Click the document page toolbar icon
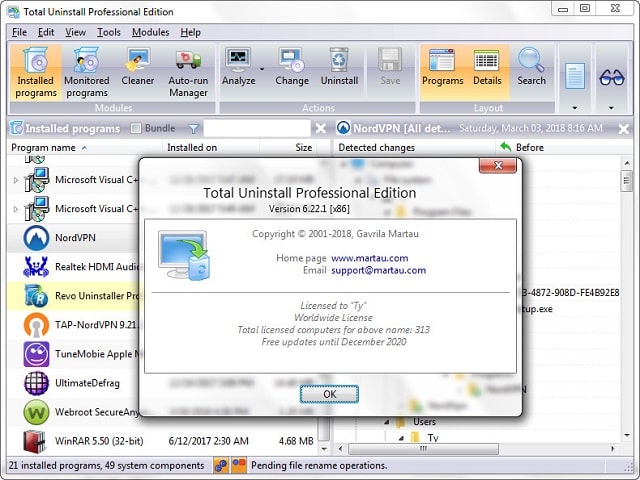 575,76
